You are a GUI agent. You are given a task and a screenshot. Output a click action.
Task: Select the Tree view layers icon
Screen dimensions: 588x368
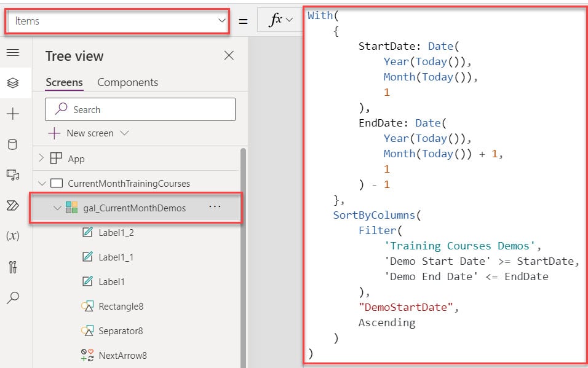click(x=13, y=83)
